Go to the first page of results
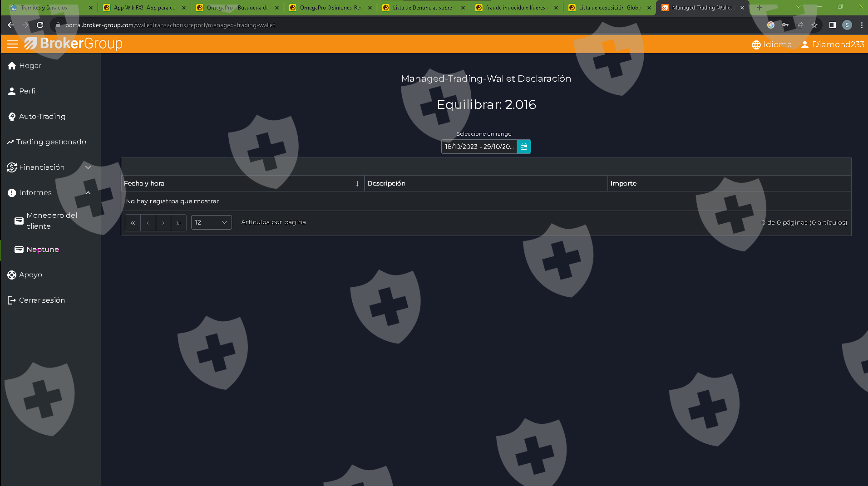 (x=133, y=223)
